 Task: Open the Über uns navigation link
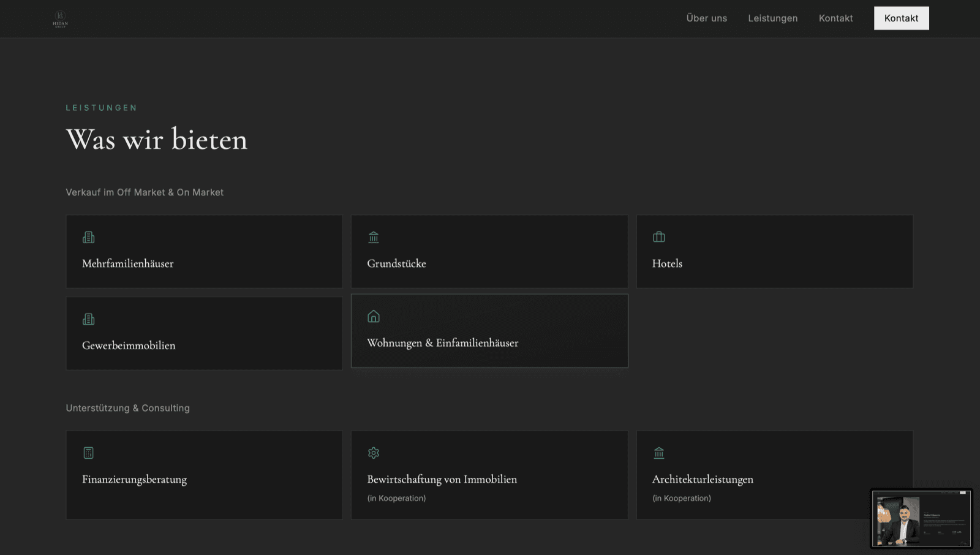(707, 18)
